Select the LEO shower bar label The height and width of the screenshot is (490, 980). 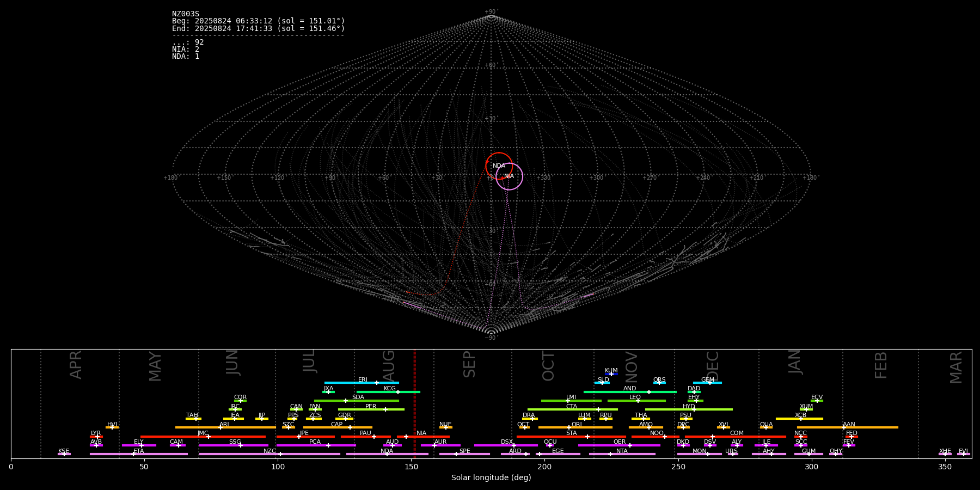point(635,397)
